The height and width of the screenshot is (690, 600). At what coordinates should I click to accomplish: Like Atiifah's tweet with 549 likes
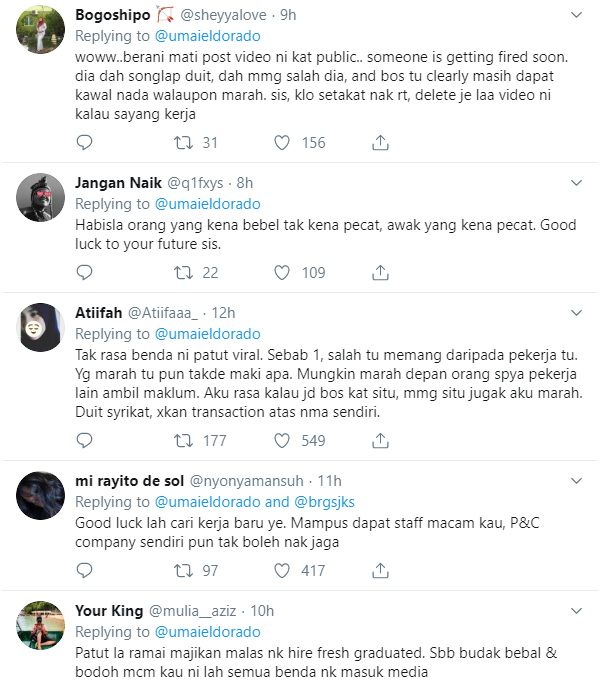tap(282, 440)
